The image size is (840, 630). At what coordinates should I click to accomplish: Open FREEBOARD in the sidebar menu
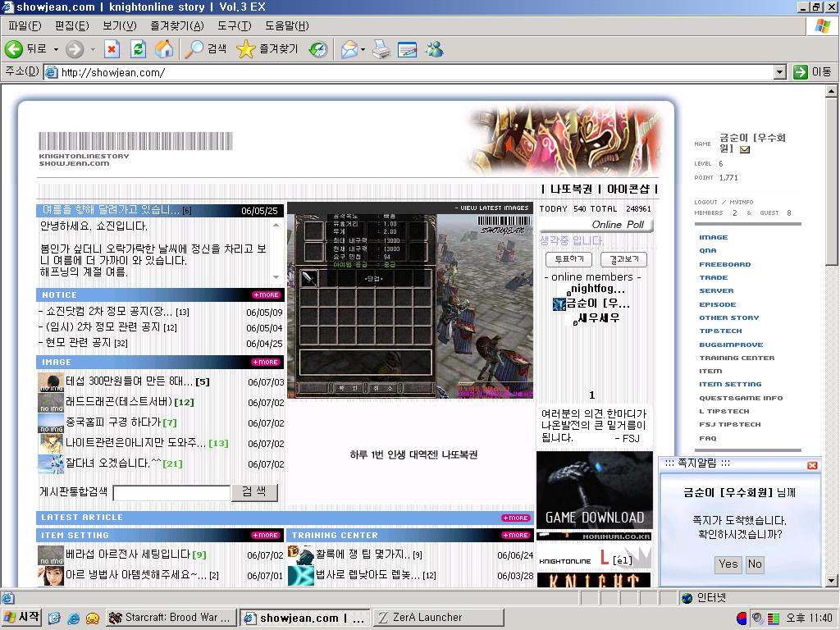pyautogui.click(x=725, y=264)
